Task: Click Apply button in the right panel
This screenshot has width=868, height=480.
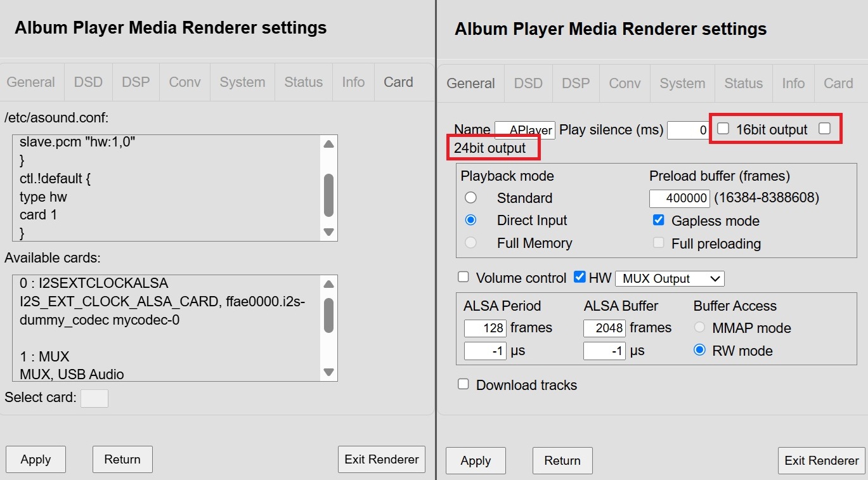Action: pyautogui.click(x=476, y=461)
